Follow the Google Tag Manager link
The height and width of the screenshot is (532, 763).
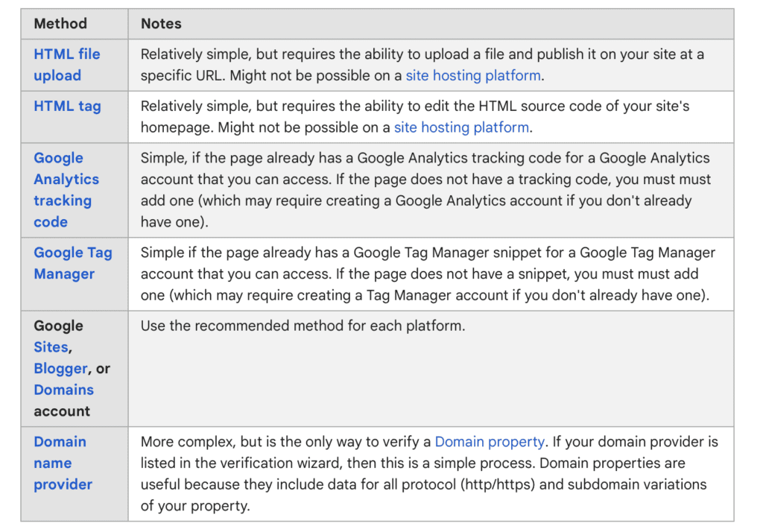pyautogui.click(x=72, y=263)
